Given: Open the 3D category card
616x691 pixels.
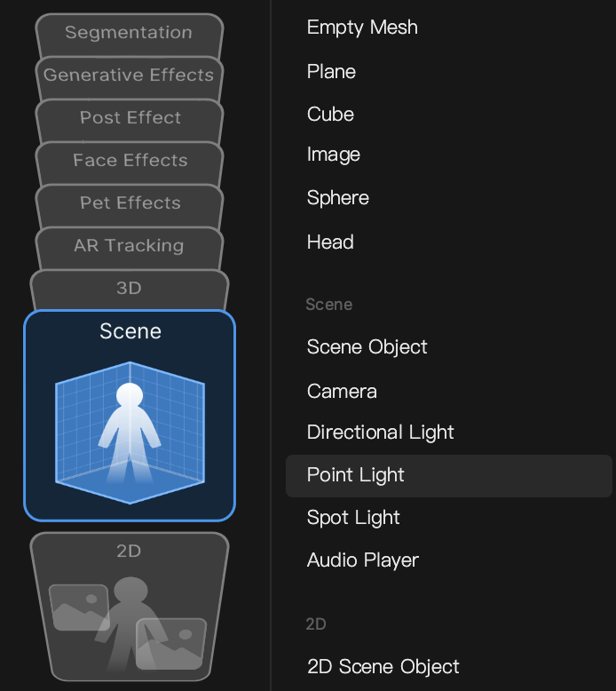Looking at the screenshot, I should 129,289.
